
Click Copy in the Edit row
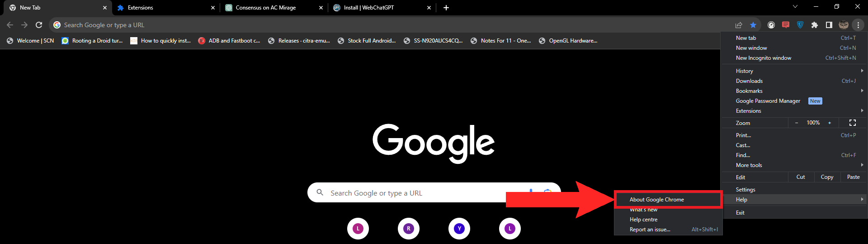[x=827, y=177]
